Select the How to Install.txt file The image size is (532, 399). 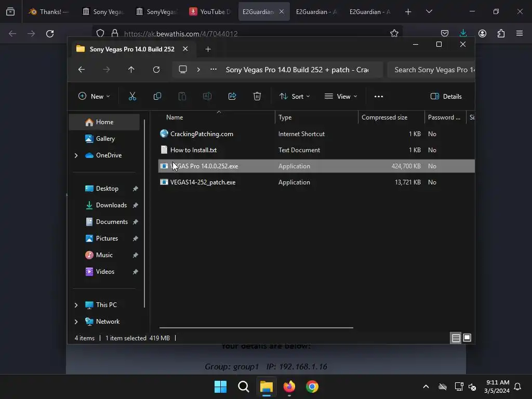point(316,150)
